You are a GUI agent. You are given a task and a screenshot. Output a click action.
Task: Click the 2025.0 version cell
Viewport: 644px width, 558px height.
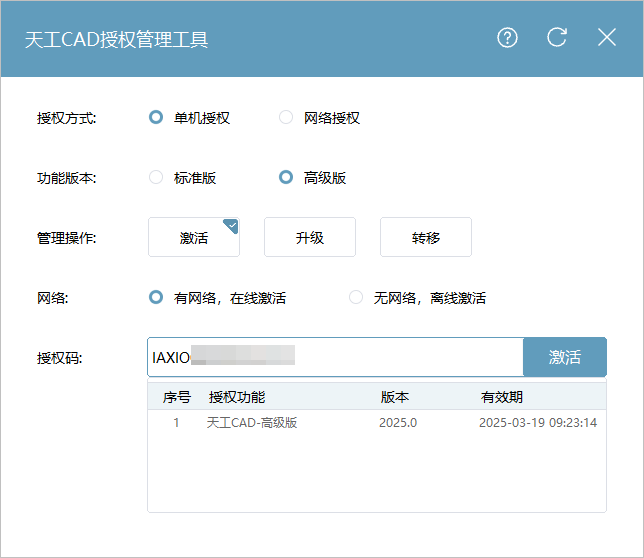point(398,423)
